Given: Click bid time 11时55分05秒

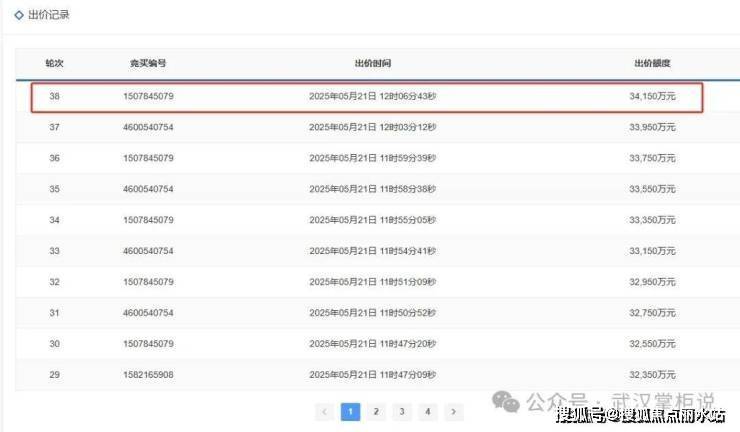Looking at the screenshot, I should click(x=408, y=220).
